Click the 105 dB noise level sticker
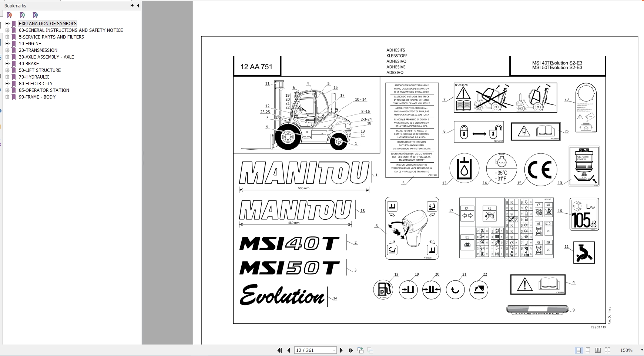Image resolution: width=644 pixels, height=356 pixels. point(584,214)
